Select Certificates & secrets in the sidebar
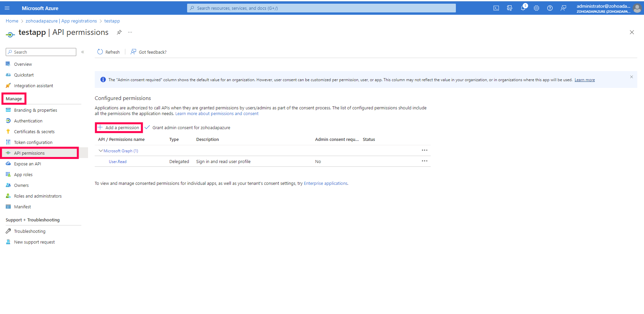644x314 pixels. coord(34,131)
